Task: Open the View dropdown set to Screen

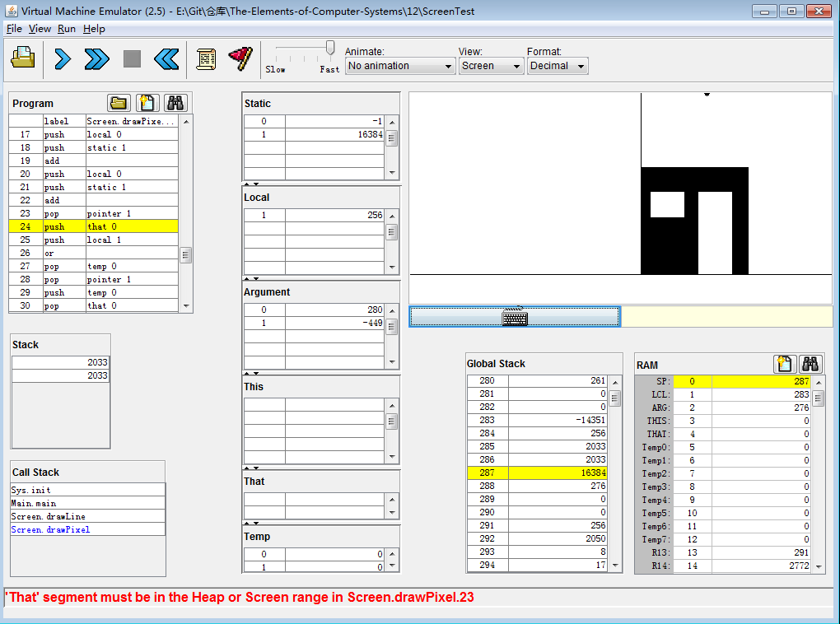Action: coord(492,66)
